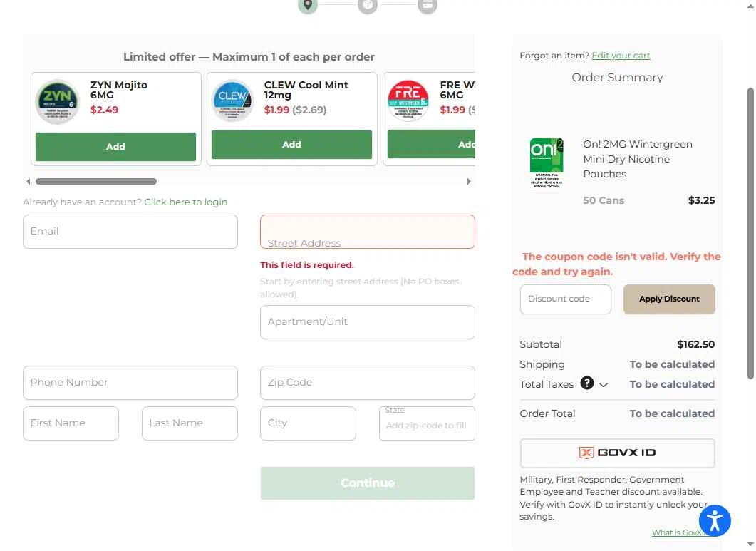This screenshot has width=756, height=551.
Task: Click the offers carousel horizontal scrollbar
Action: click(x=96, y=182)
